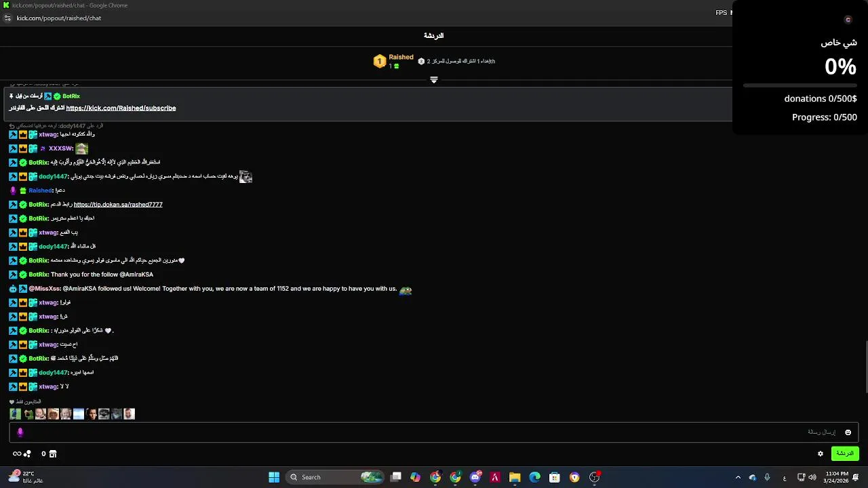Click 'donations 0/500$' text in overlay
This screenshot has width=868, height=488.
(x=821, y=98)
